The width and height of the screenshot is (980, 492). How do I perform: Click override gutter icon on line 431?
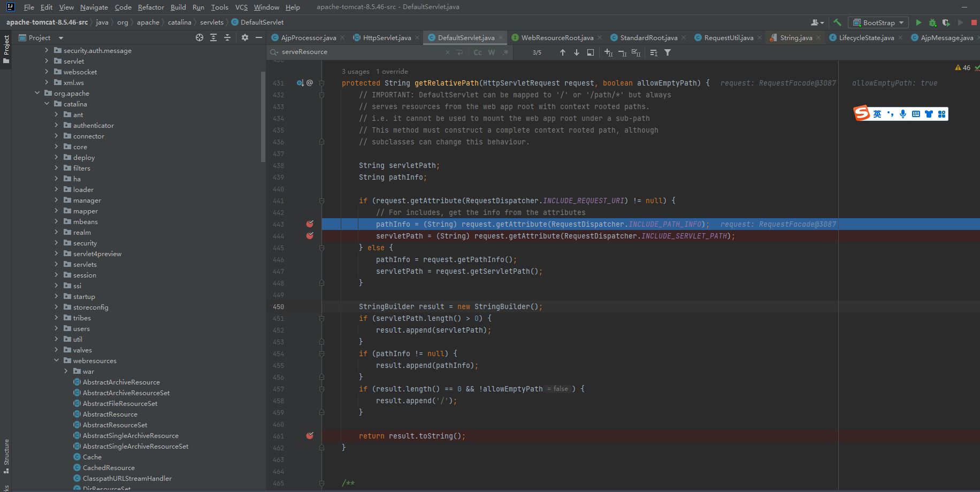[x=300, y=83]
